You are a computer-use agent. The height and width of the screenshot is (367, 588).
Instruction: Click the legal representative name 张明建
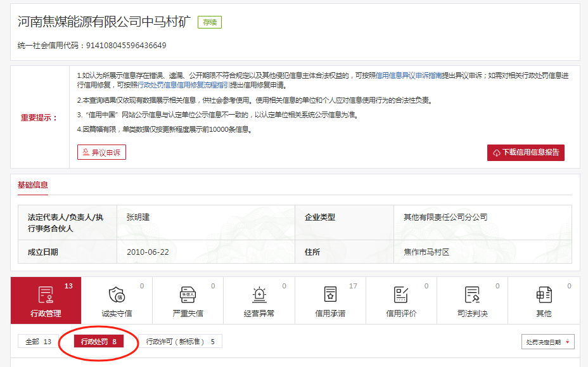click(x=142, y=217)
